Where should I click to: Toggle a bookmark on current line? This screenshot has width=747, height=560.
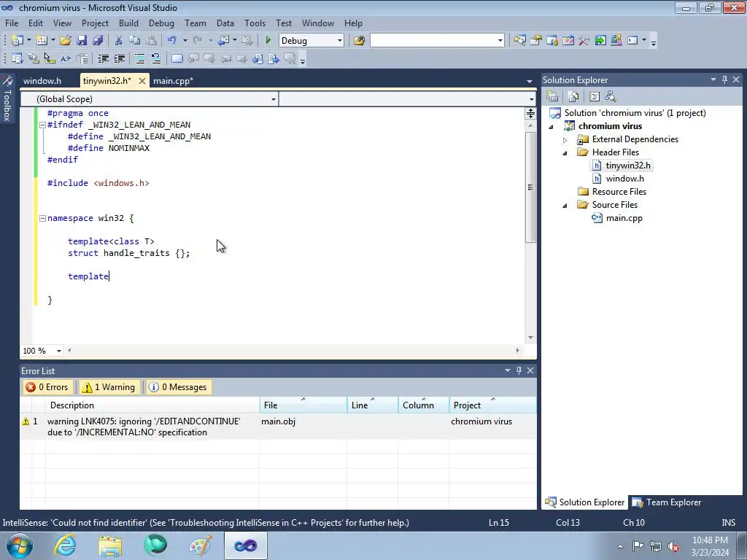177,58
